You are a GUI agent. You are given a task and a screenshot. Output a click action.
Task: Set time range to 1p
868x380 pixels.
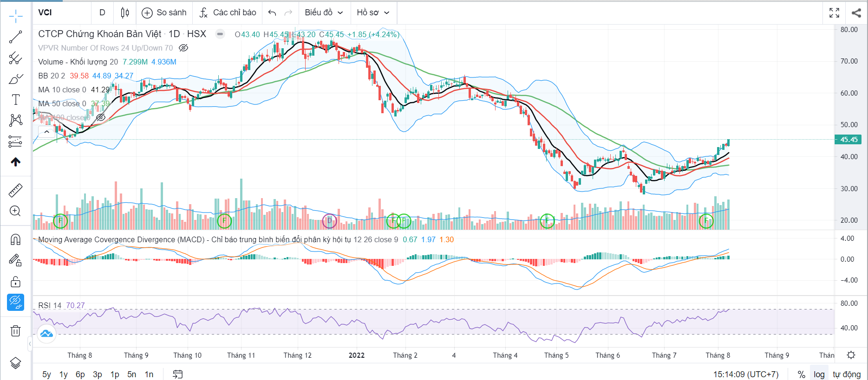click(x=115, y=374)
